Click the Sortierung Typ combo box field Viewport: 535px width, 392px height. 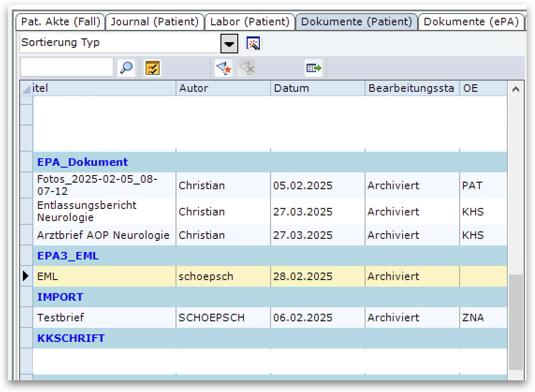pos(119,43)
